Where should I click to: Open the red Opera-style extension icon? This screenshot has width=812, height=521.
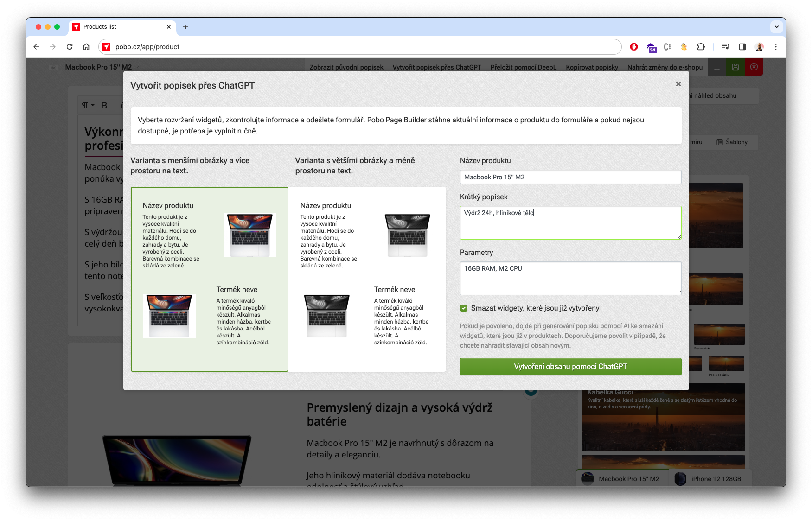pos(634,47)
